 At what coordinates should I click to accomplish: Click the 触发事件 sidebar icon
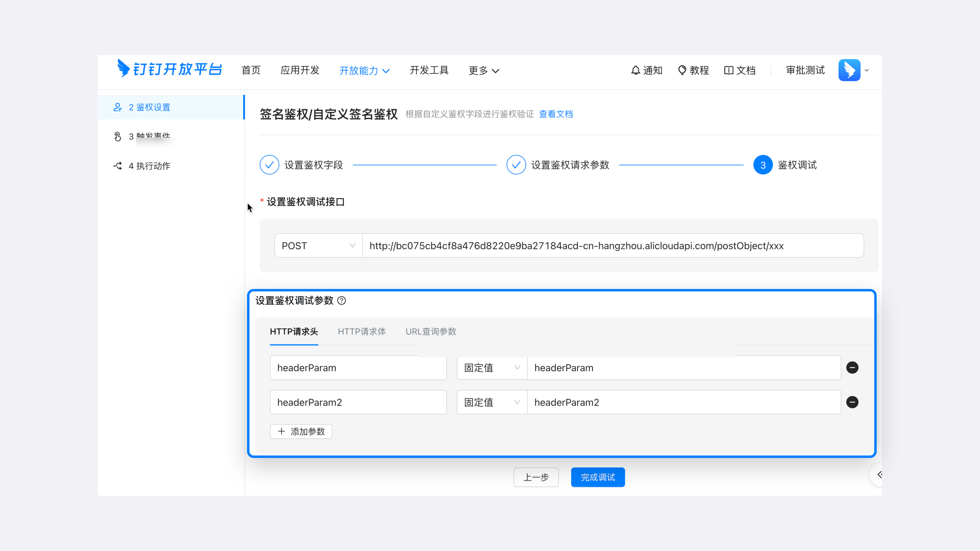pos(118,136)
